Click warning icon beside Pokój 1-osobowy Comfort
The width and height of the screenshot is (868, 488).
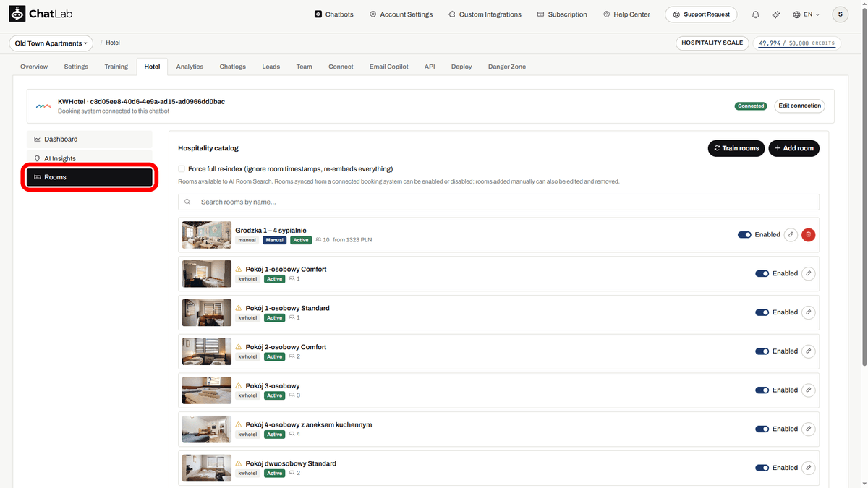pos(239,269)
